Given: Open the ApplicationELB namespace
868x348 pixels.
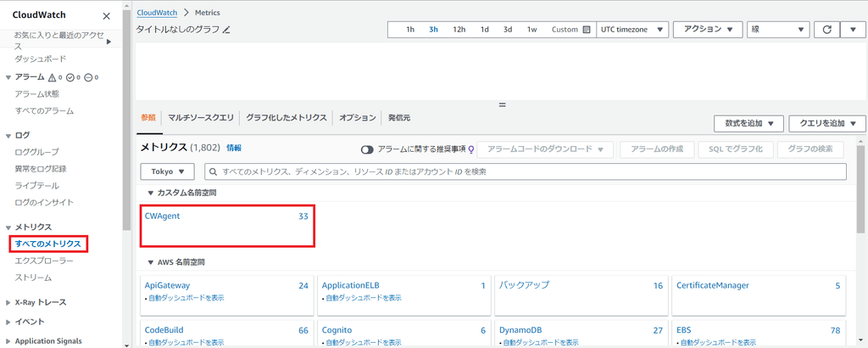Looking at the screenshot, I should coord(351,285).
